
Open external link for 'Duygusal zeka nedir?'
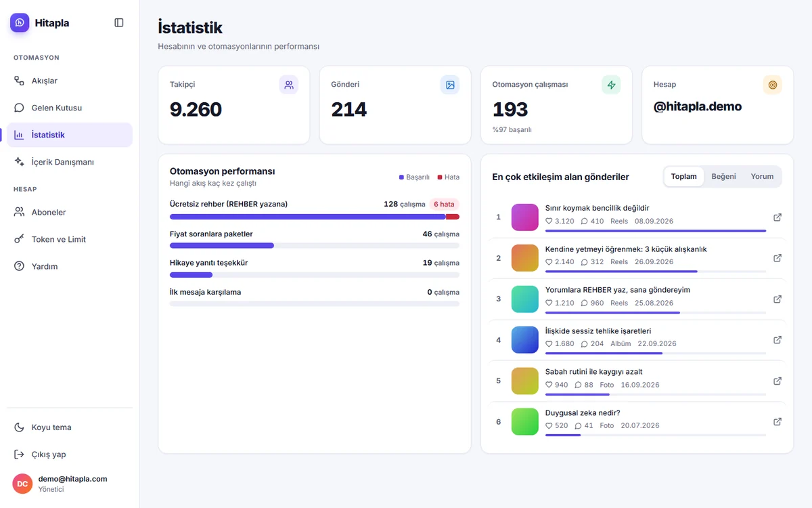(777, 421)
